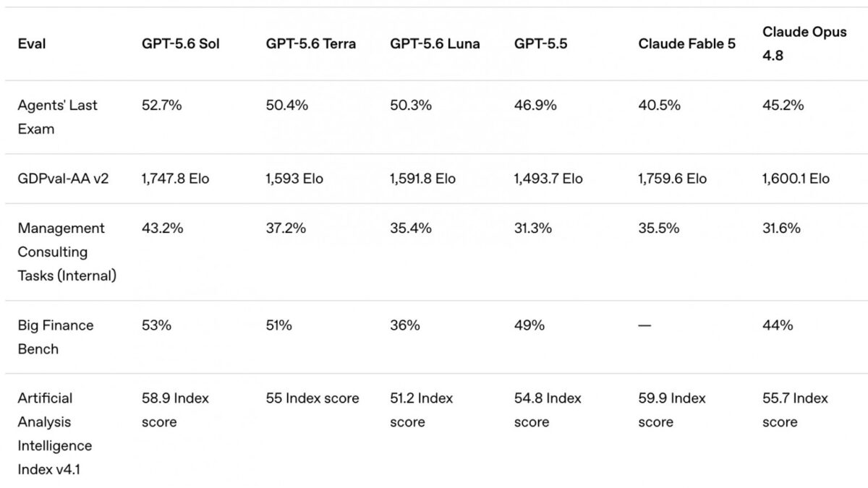Click the 1,493.7 Elo value
This screenshot has width=868, height=488.
[548, 178]
